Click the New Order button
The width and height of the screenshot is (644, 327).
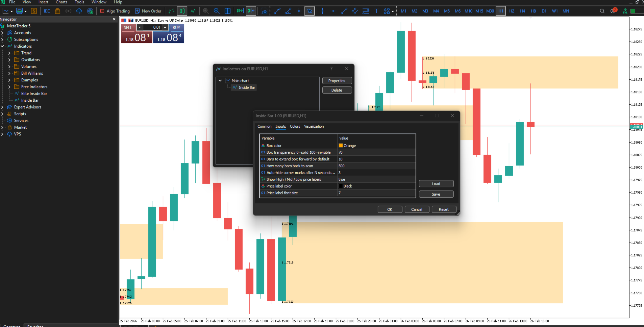tap(148, 11)
